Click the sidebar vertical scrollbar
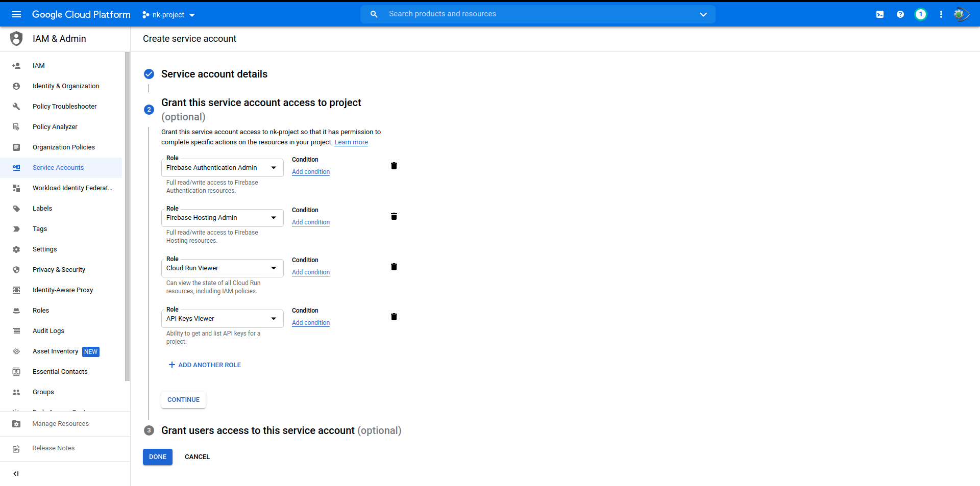This screenshot has width=980, height=486. [x=127, y=217]
